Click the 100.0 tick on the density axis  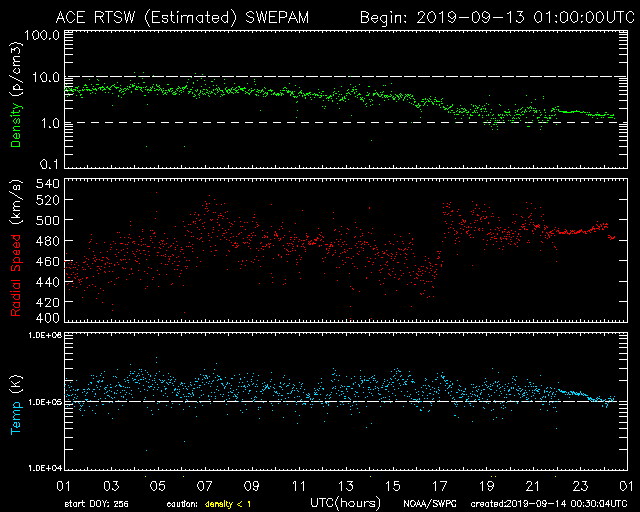pyautogui.click(x=44, y=35)
